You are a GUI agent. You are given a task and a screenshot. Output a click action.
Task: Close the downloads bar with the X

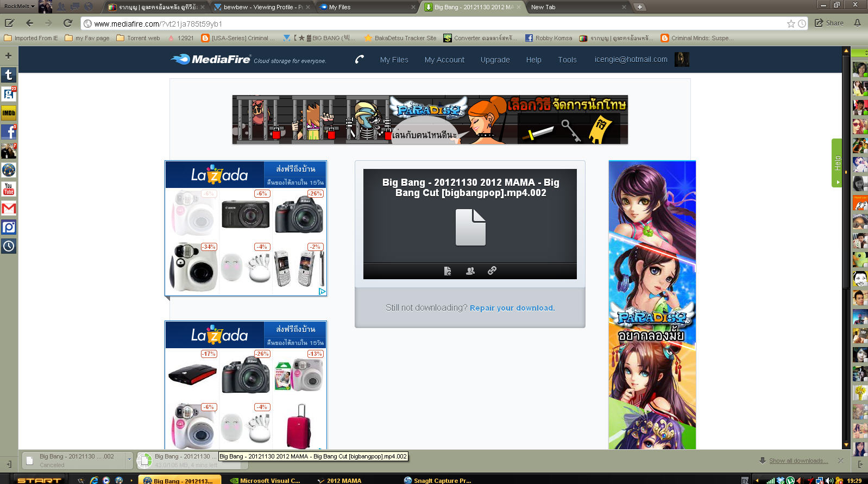point(840,461)
